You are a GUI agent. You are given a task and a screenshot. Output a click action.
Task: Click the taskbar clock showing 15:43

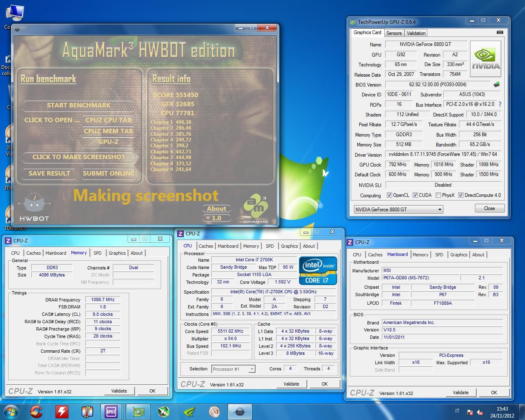pyautogui.click(x=502, y=412)
